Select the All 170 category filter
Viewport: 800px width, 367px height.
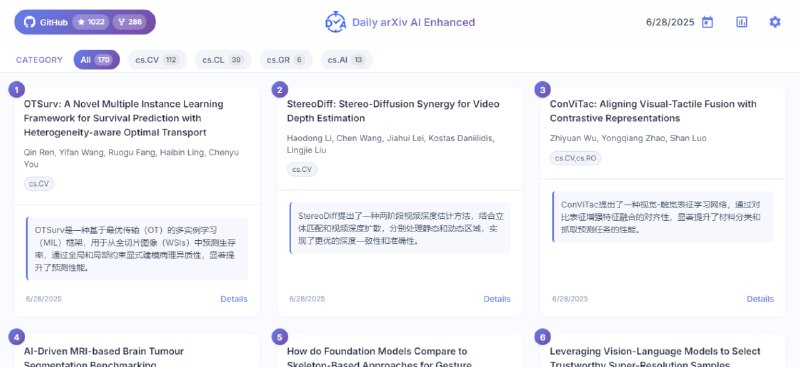(96, 60)
